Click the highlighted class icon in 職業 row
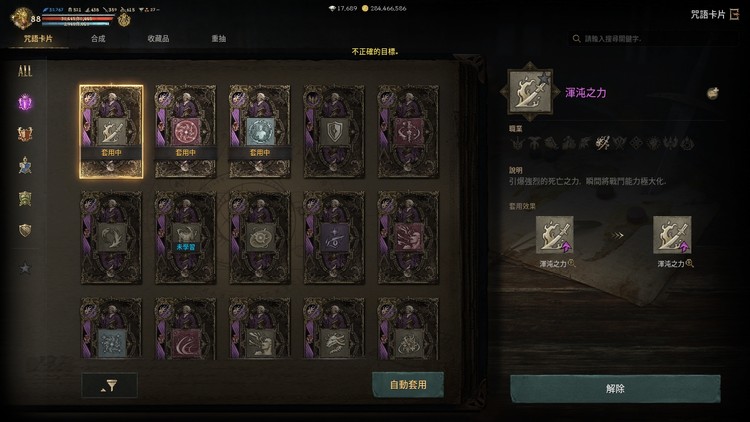Image resolution: width=750 pixels, height=422 pixels. [602, 143]
